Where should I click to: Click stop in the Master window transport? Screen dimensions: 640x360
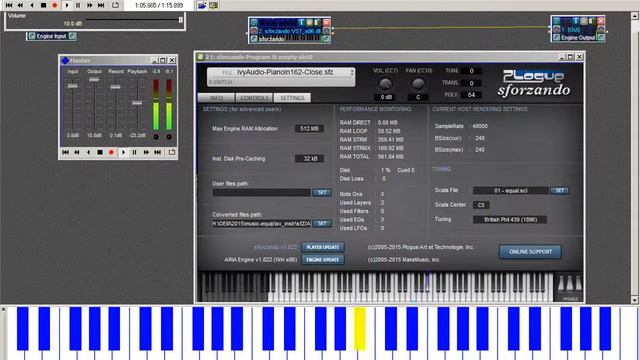100,152
